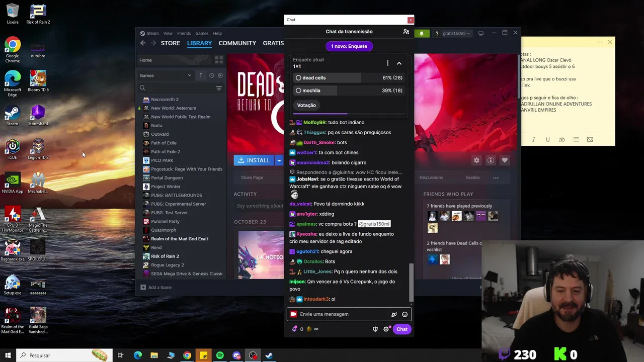Click Steam green notification bell
The width and height of the screenshot is (644, 362).
point(422,33)
